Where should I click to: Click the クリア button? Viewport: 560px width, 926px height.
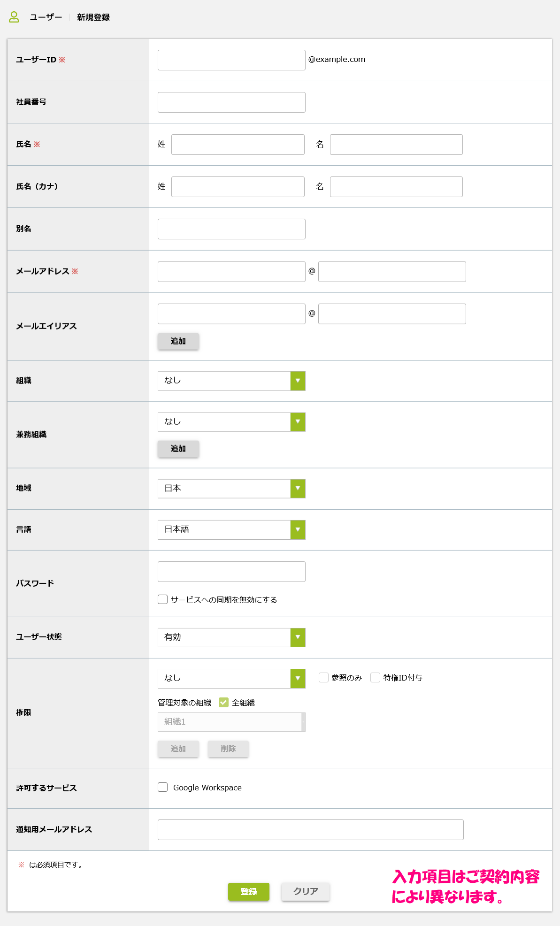(x=306, y=892)
